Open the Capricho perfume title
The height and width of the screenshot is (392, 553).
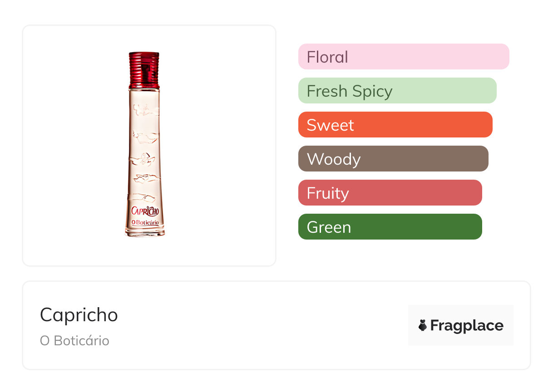(79, 314)
